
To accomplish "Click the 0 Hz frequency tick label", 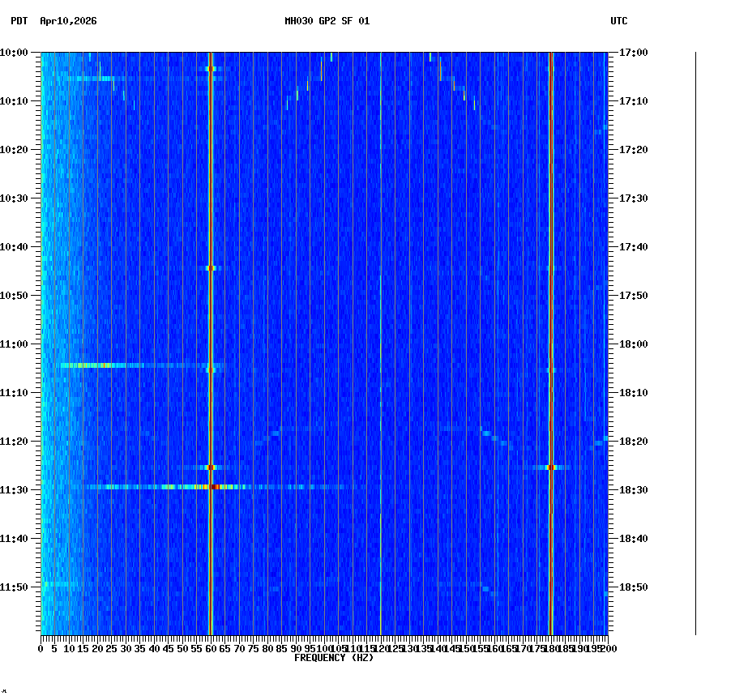I will point(39,649).
